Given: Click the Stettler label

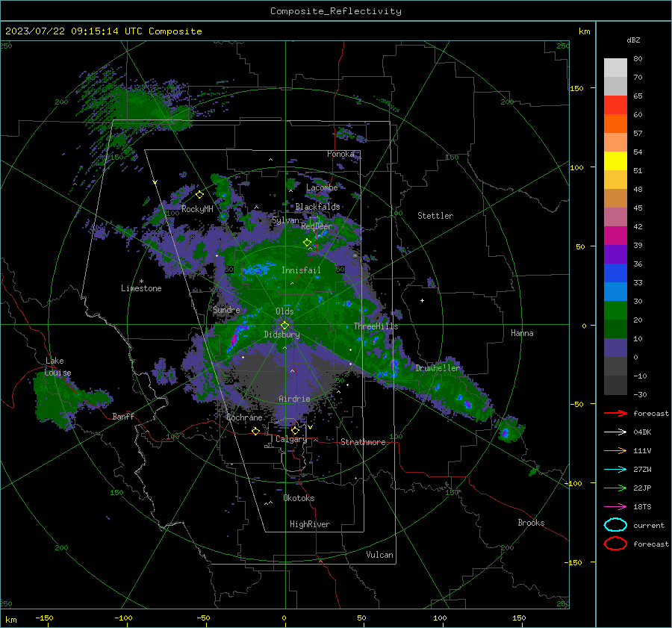Looking at the screenshot, I should click(x=435, y=216).
